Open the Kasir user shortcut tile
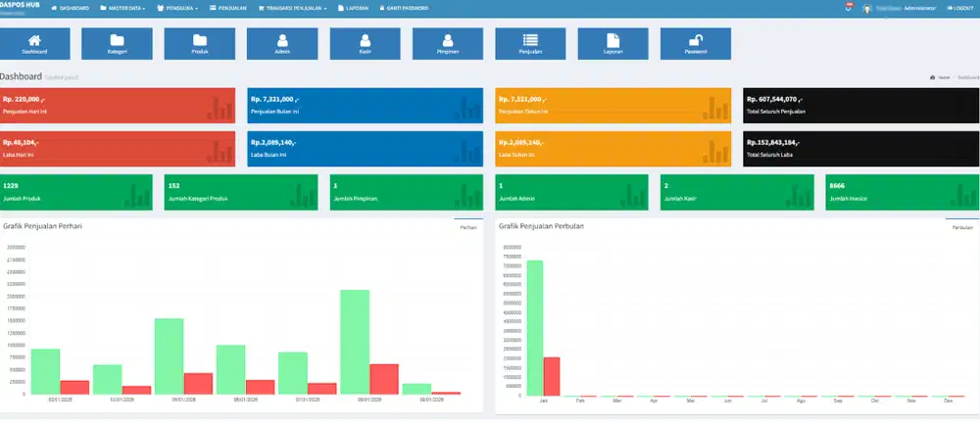The width and height of the screenshot is (980, 426). pos(365,43)
